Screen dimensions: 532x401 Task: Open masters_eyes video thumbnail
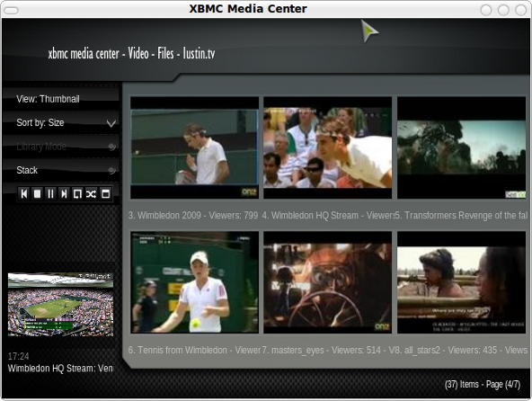click(328, 282)
